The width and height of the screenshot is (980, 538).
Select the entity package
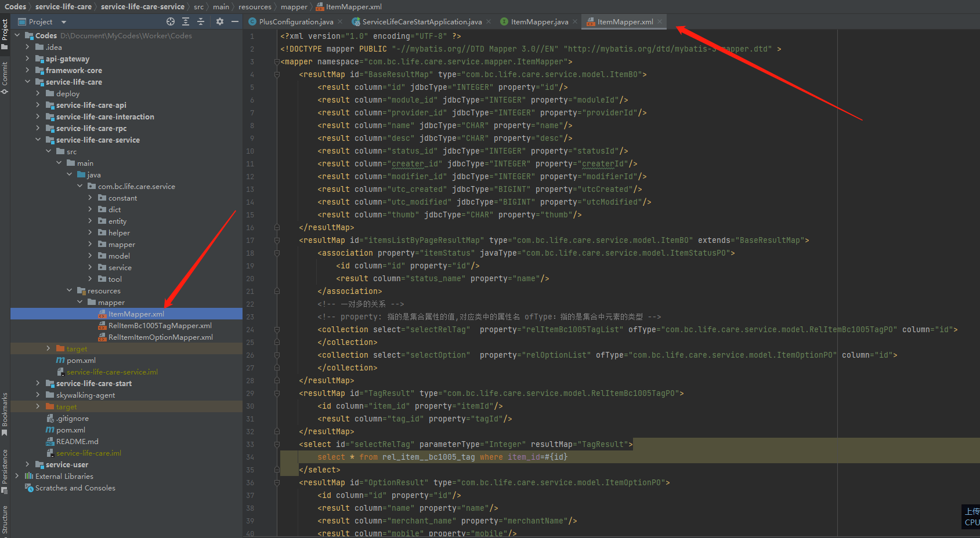click(x=117, y=221)
